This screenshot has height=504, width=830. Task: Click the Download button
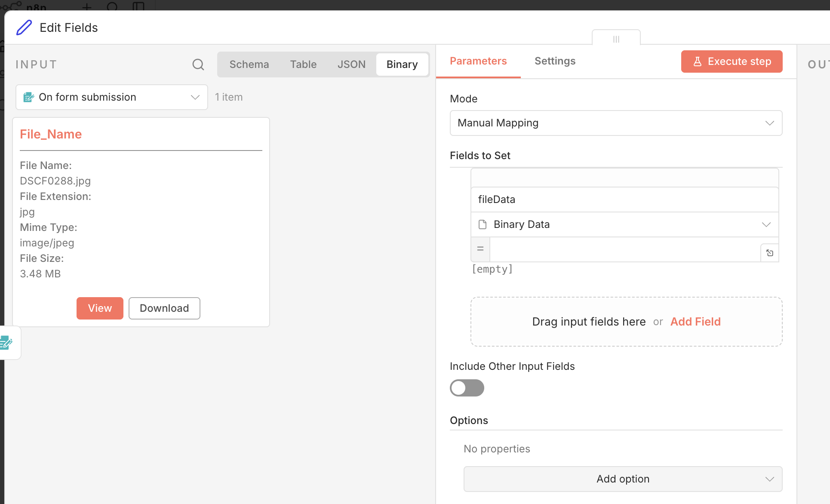tap(164, 308)
